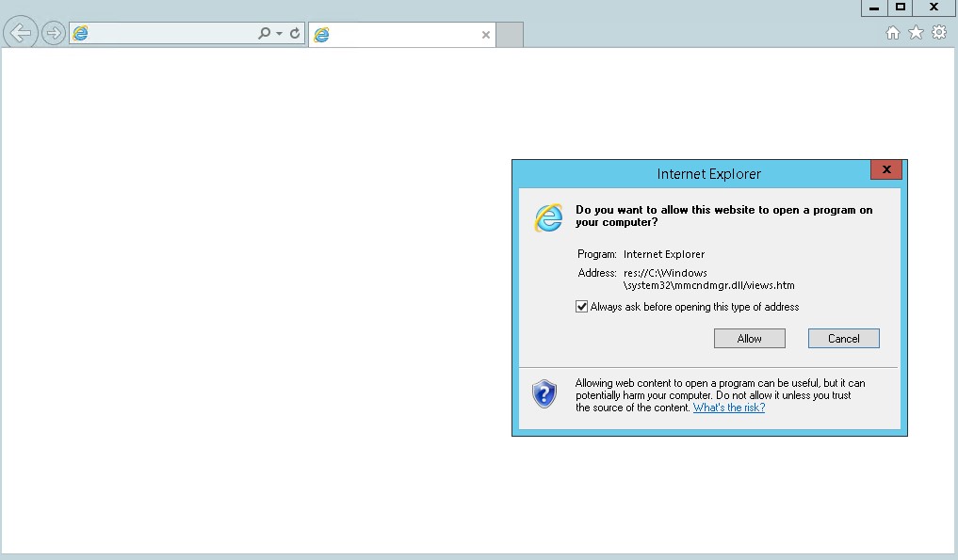Click the res://C:\Windows address text
This screenshot has width=958, height=560.
(x=708, y=280)
